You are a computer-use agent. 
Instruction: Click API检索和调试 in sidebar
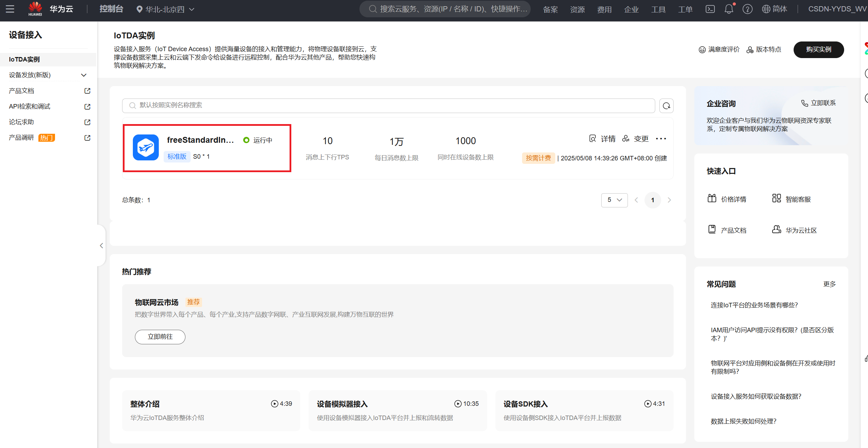29,106
